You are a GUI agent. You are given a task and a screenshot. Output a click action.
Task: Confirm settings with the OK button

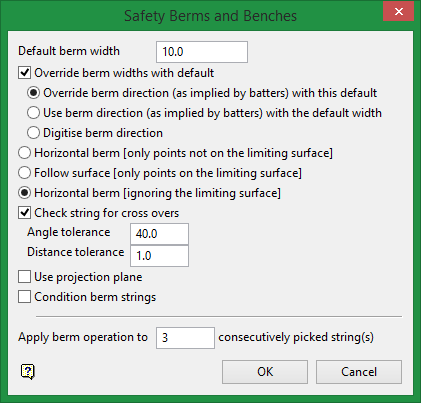coord(265,372)
